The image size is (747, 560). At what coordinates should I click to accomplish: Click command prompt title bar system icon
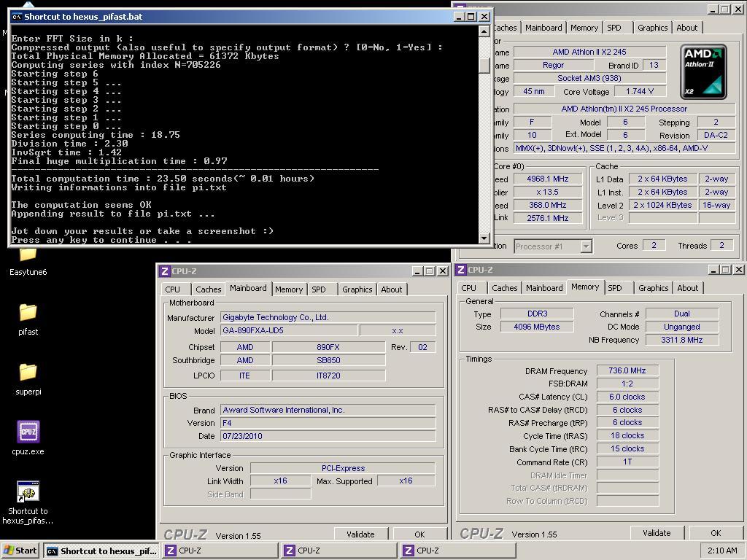coord(17,17)
